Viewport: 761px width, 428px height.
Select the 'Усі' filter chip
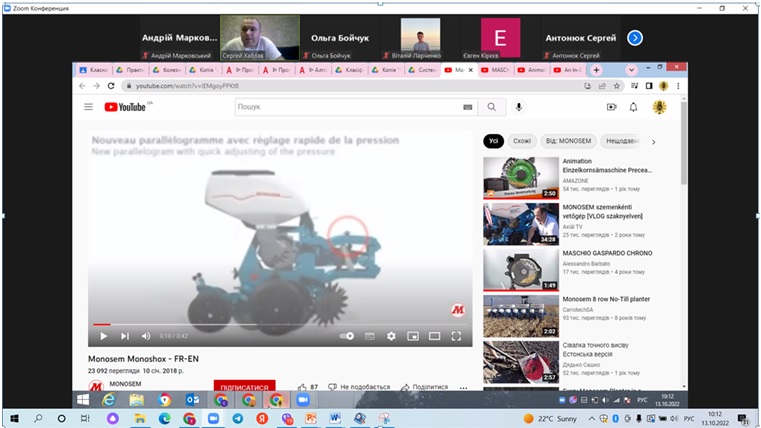(494, 141)
